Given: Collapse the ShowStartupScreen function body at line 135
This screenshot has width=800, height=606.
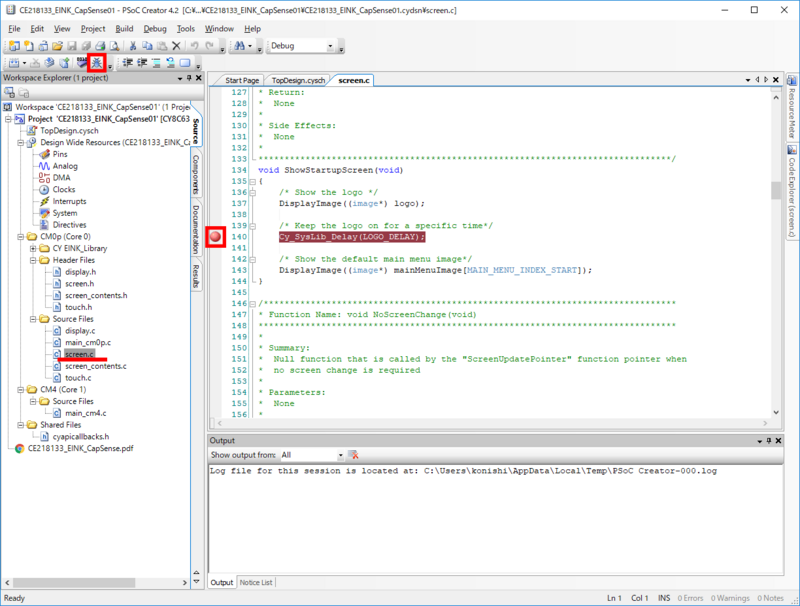Looking at the screenshot, I should (252, 181).
